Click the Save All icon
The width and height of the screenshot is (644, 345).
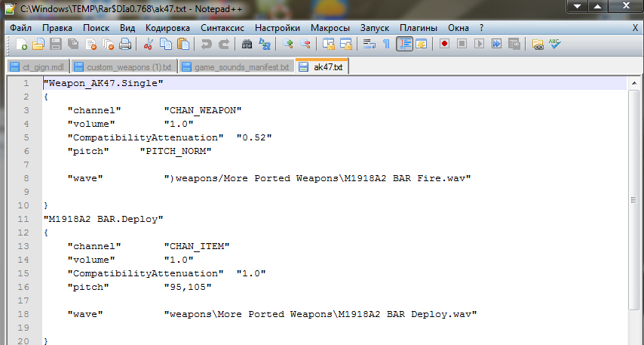tap(73, 44)
